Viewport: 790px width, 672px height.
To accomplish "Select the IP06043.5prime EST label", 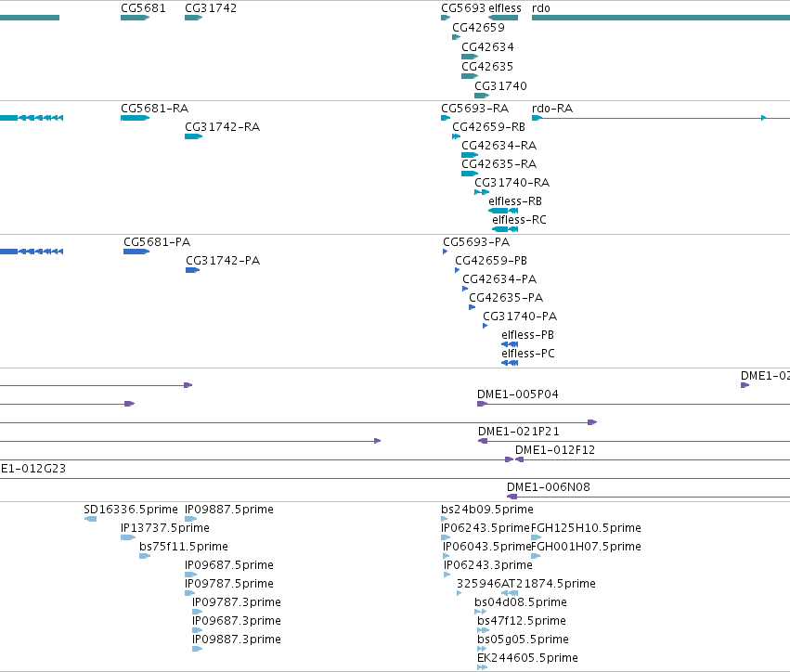I will click(x=486, y=547).
